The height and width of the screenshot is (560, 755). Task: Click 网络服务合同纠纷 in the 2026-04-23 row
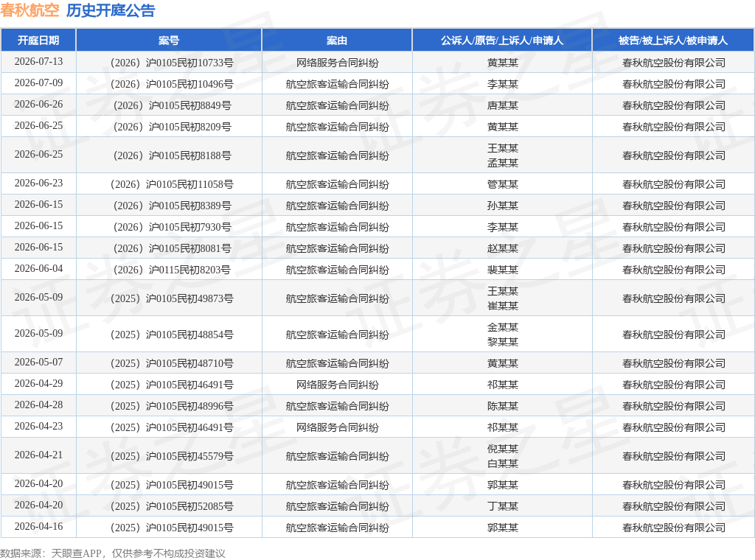(337, 427)
